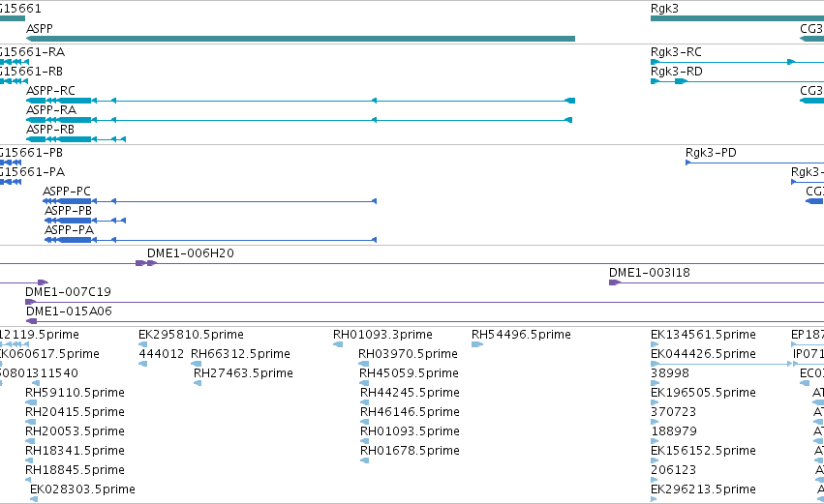Select the ASPP-RC transcript label
824x504 pixels.
pos(50,91)
